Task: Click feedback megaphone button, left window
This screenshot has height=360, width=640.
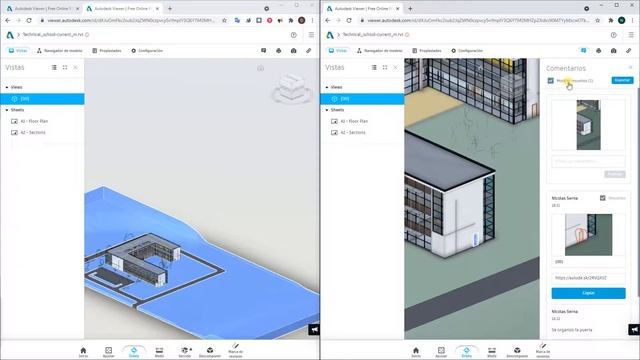Action: coord(314,329)
